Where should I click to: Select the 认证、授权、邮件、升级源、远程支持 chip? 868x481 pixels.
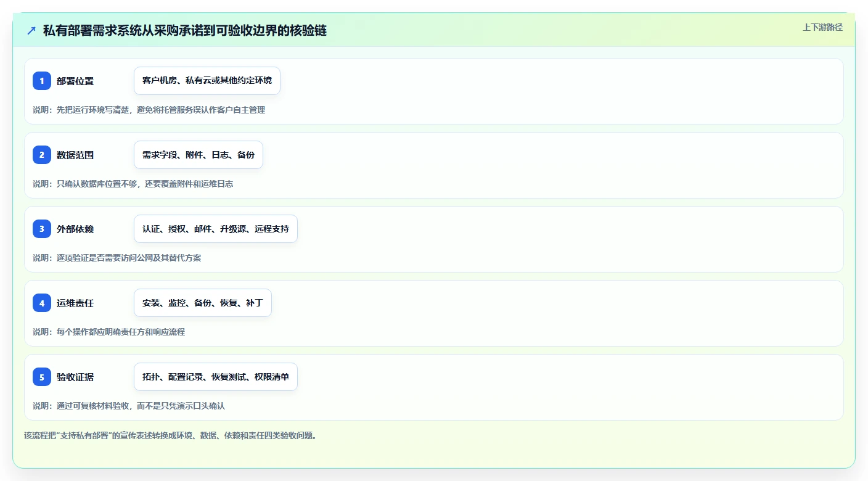(x=216, y=229)
